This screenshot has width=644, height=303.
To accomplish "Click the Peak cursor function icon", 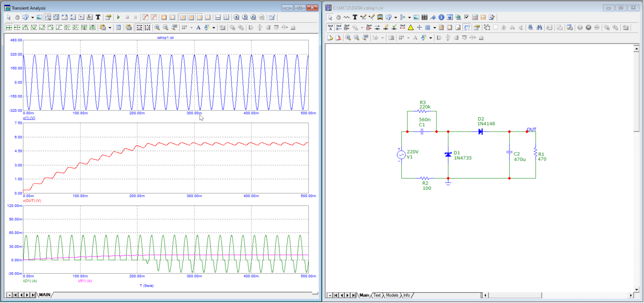I will [x=25, y=28].
